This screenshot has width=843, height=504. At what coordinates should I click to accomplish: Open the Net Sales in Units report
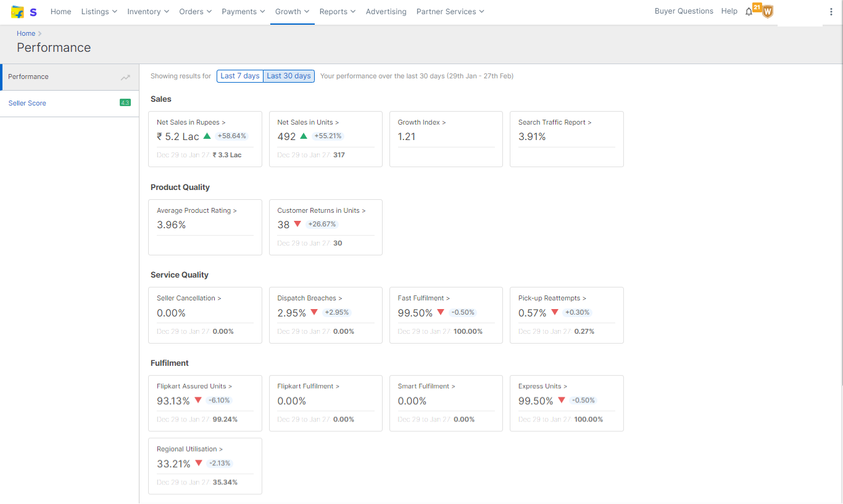click(x=309, y=122)
